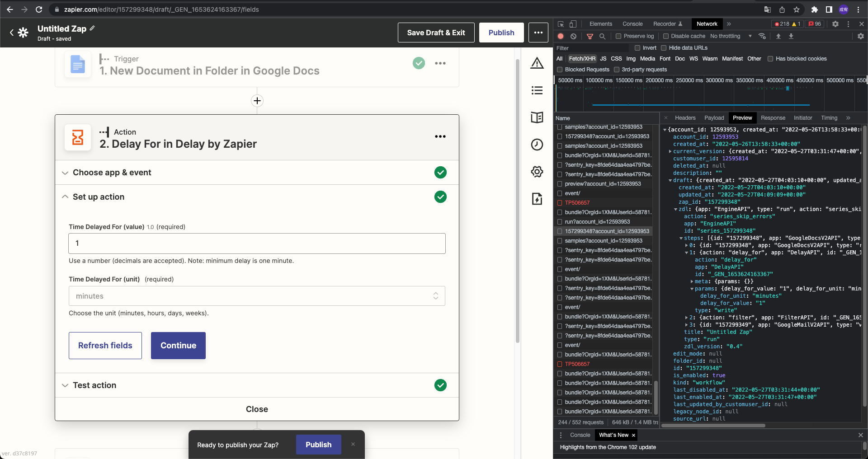Screen dimensions: 868x459
Task: Expand the Test action section
Action: tap(257, 385)
